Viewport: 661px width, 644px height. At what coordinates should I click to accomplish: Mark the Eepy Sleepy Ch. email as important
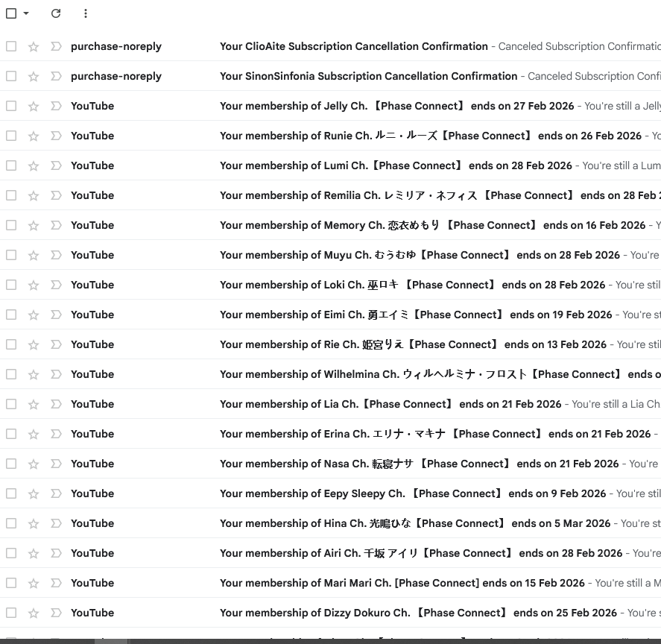pyautogui.click(x=56, y=493)
